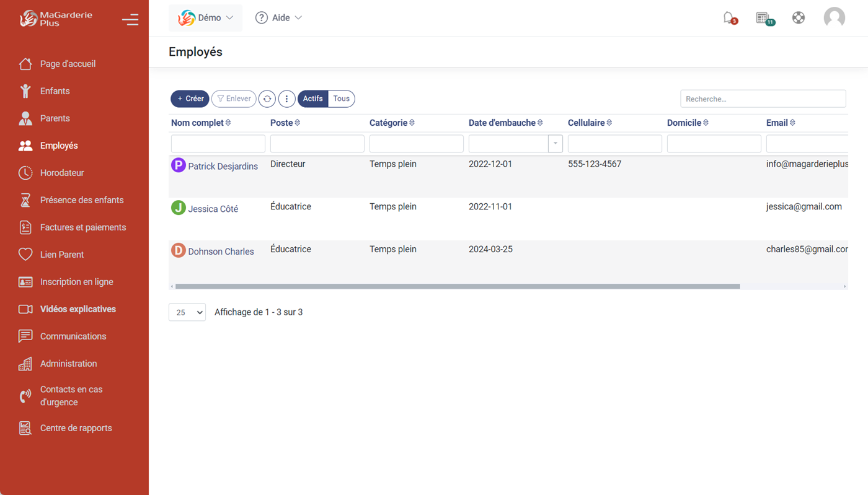Sort by Date d'embauche column
This screenshot has width=868, height=495.
506,123
